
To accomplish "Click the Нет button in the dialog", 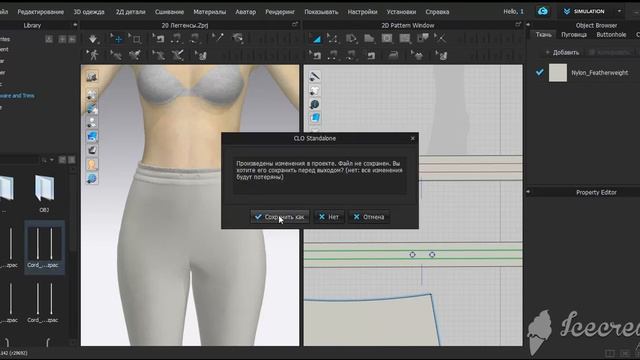I will (x=329, y=217).
